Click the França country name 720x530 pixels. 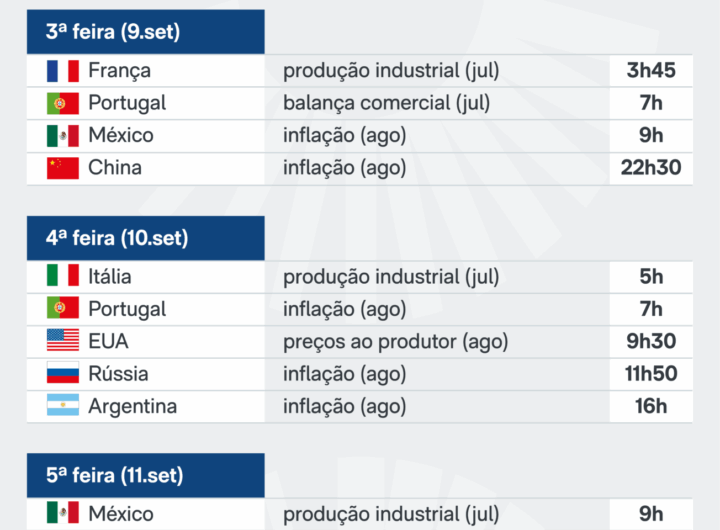[120, 71]
